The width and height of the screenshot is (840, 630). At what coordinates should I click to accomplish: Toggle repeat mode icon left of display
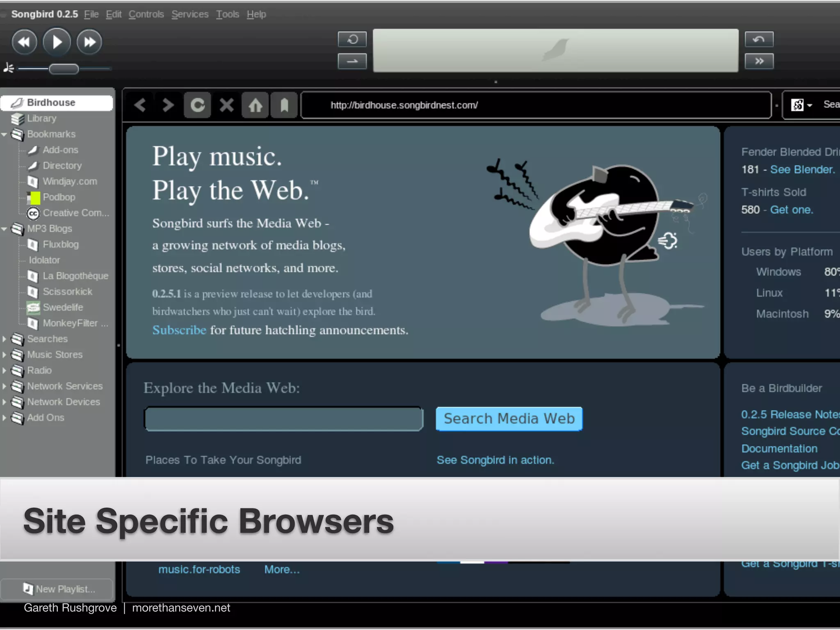352,39
